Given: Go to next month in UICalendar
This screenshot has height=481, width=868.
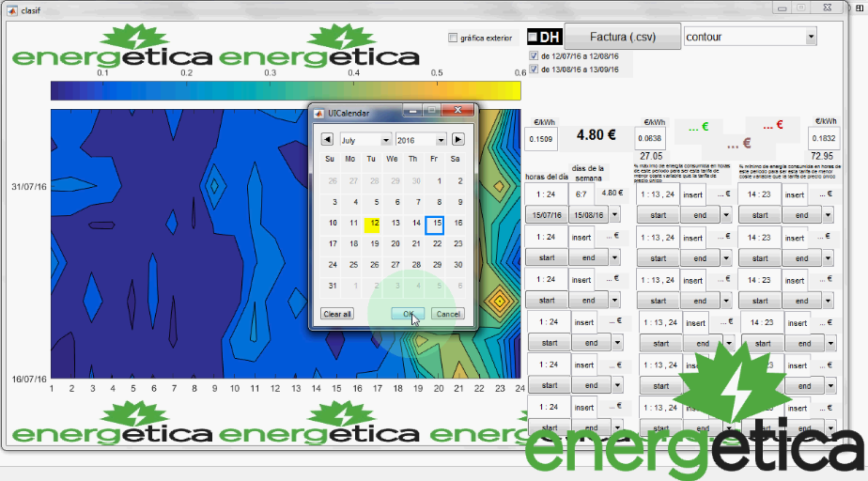Looking at the screenshot, I should tap(457, 139).
